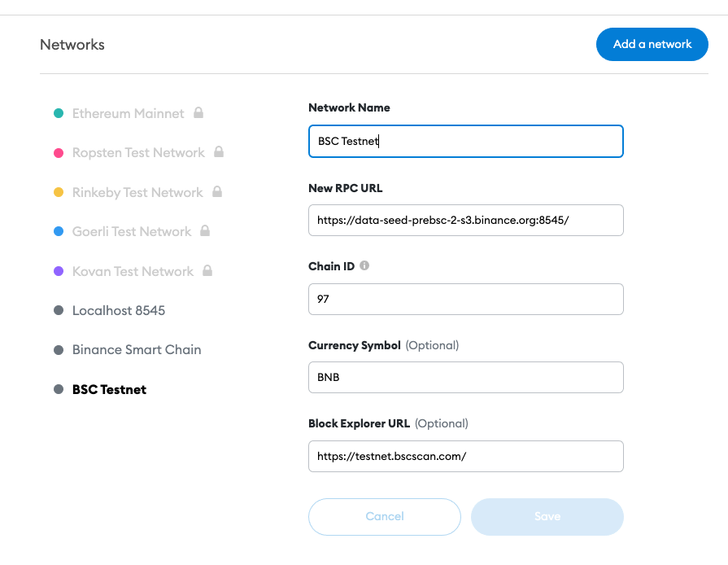The width and height of the screenshot is (728, 565).
Task: Click the lock icon beside Rinkeby Test Network
Action: 217,191
